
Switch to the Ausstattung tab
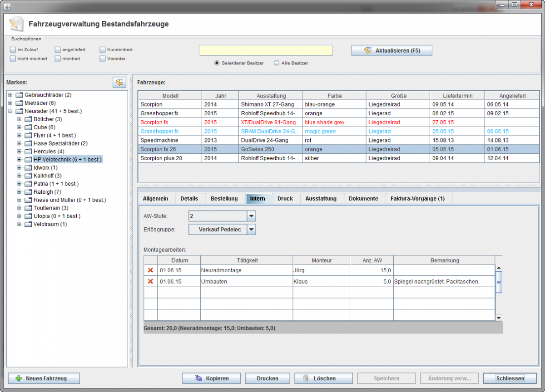click(321, 199)
